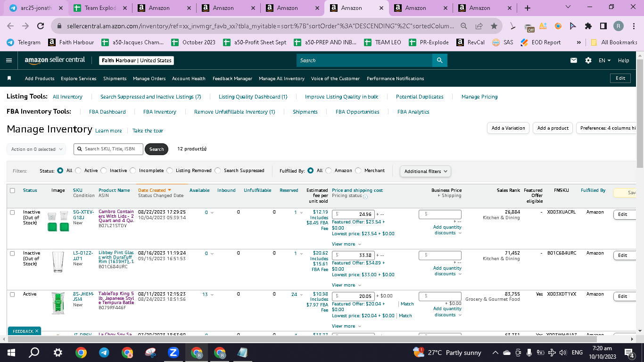Open the AZ Scout extension icon
This screenshot has width=644, height=362.
[543, 26]
